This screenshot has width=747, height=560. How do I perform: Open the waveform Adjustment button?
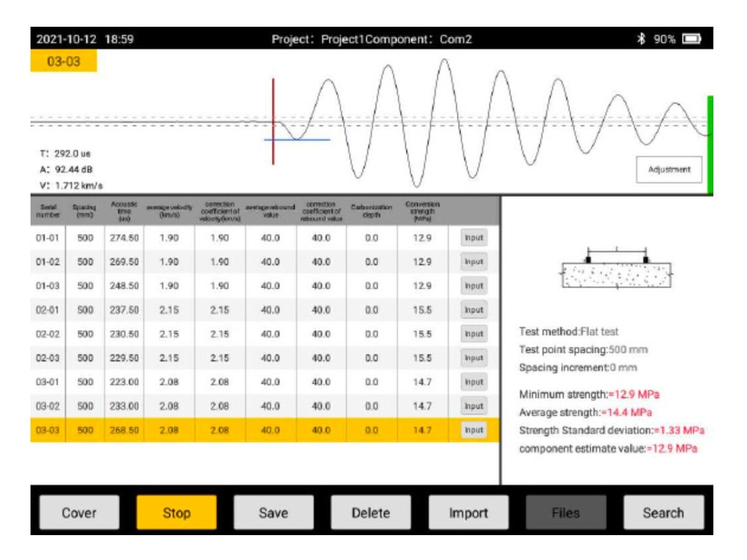pos(669,169)
